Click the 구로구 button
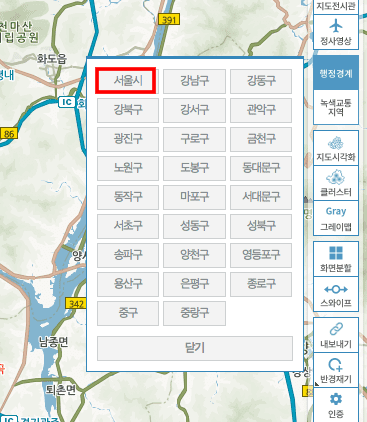 pos(194,139)
